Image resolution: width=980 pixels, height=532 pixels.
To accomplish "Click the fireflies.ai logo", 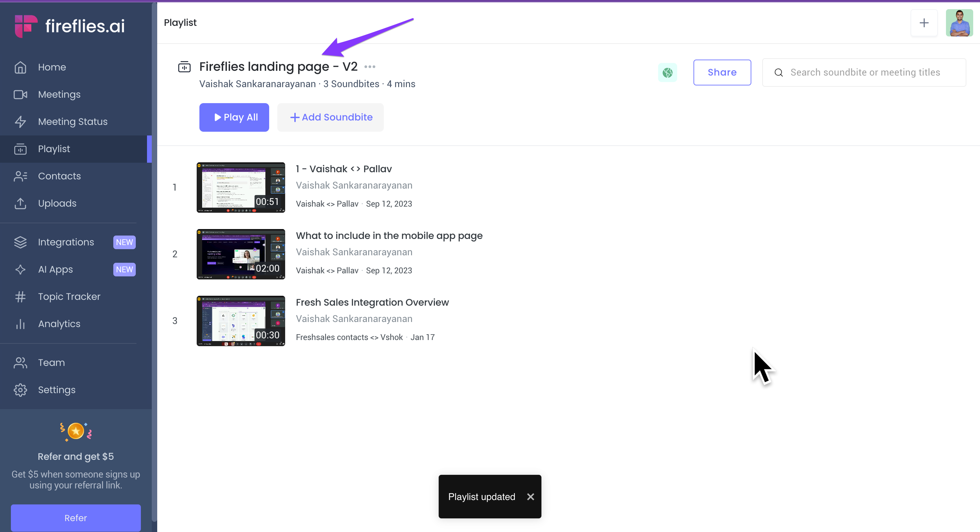I will pyautogui.click(x=70, y=26).
